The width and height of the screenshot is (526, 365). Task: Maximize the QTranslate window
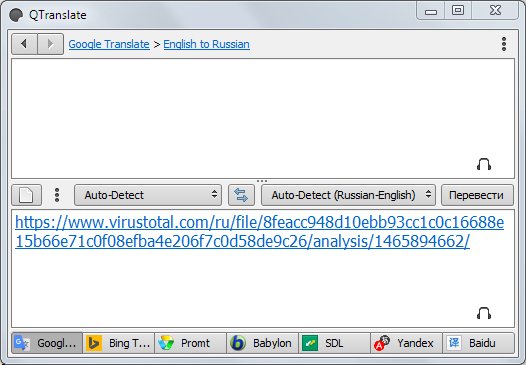[x=458, y=10]
